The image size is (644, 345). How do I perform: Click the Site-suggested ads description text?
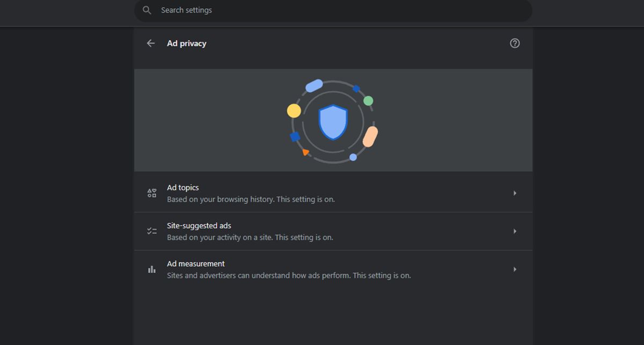point(250,237)
